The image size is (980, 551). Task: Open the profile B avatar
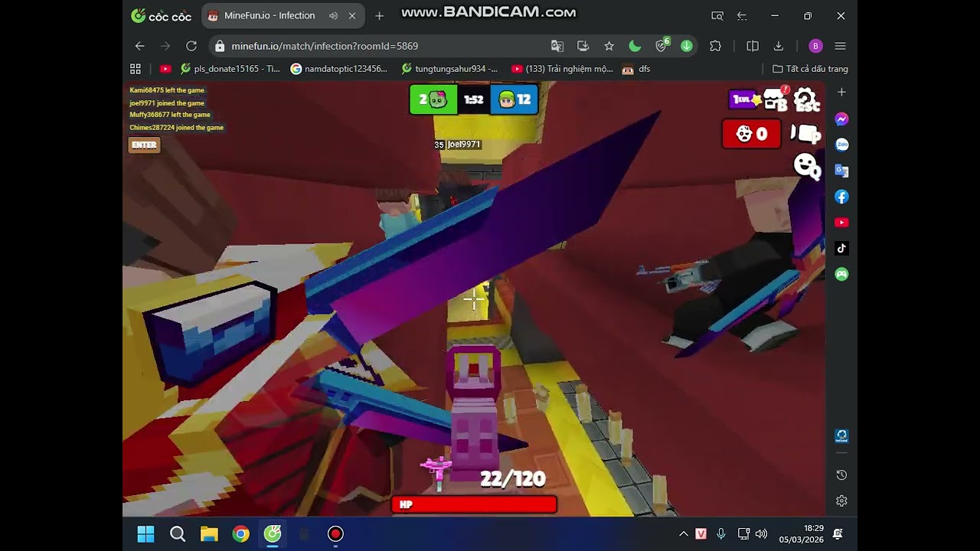pyautogui.click(x=815, y=46)
